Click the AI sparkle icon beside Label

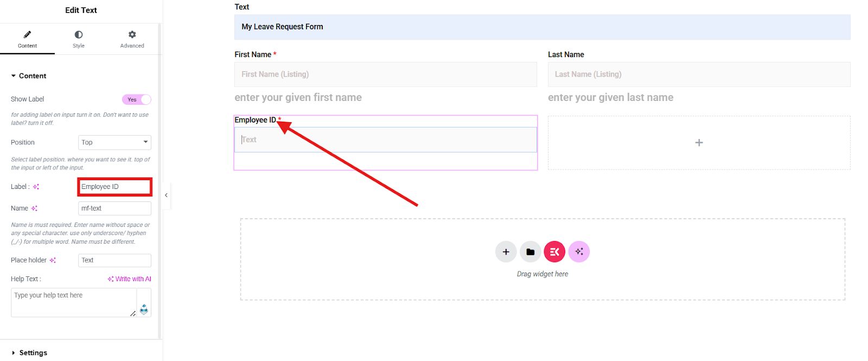(x=36, y=187)
